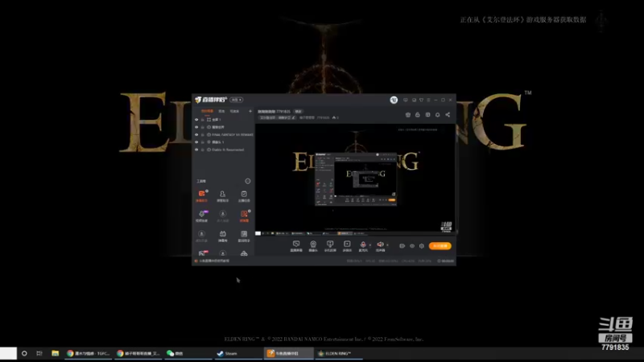Click the small tag button beside room title
The width and height of the screenshot is (644, 362).
coord(298,112)
